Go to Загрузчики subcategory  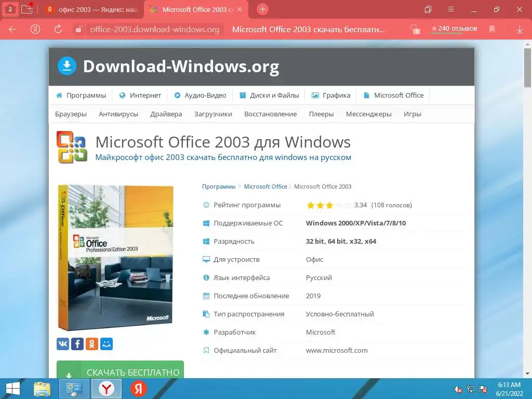point(213,114)
